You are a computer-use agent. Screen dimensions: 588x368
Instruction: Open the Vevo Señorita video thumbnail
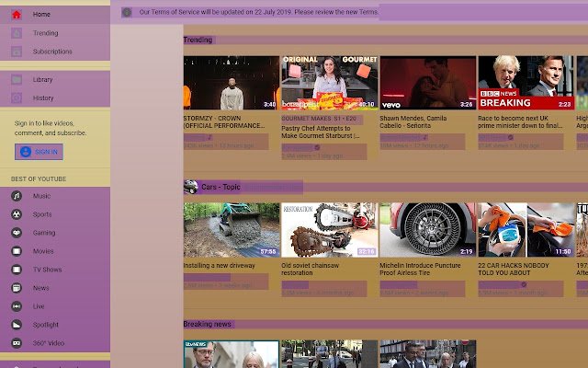(x=428, y=83)
